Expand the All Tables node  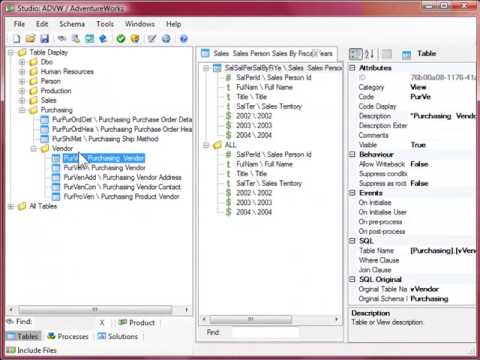tap(11, 206)
